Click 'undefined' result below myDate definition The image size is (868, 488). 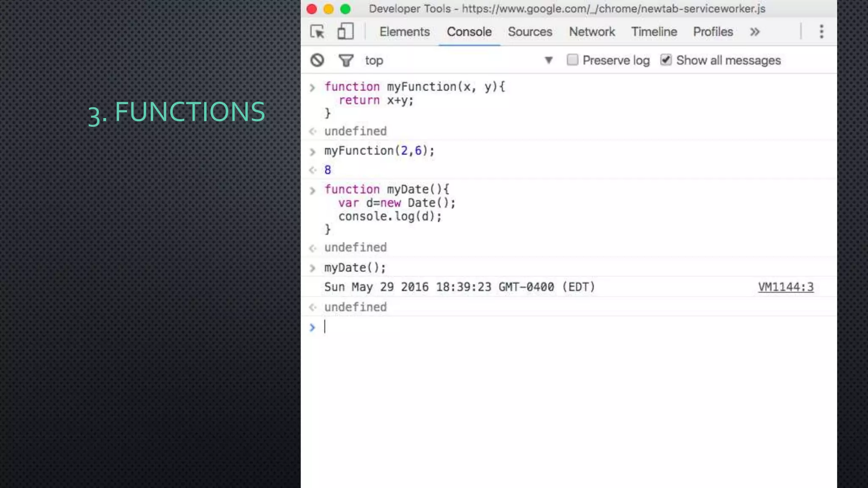[x=356, y=247]
